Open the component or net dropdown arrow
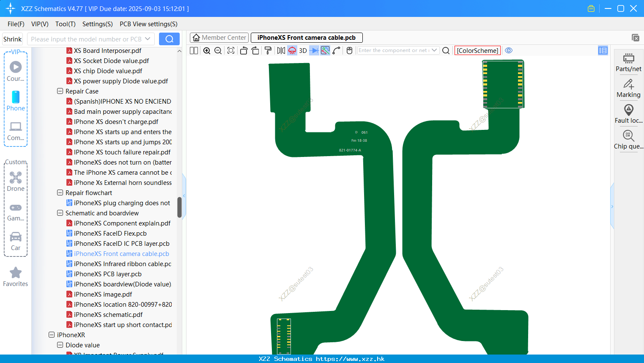 coord(434,50)
